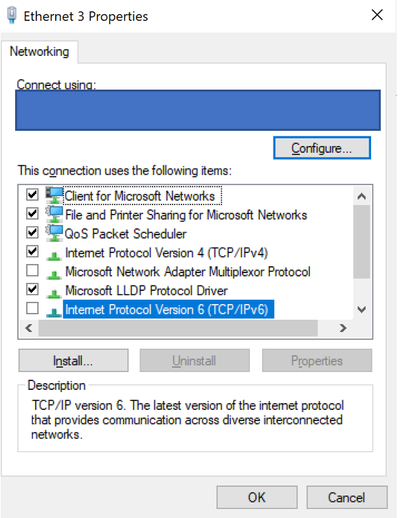Open the Configure adapter dialog
Screen dimensions: 400x518
[322, 148]
